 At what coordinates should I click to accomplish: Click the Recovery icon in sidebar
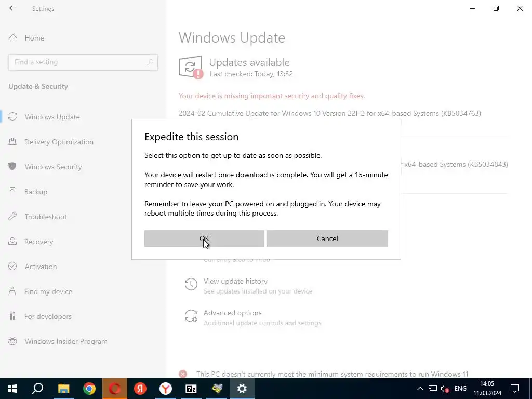(12, 241)
